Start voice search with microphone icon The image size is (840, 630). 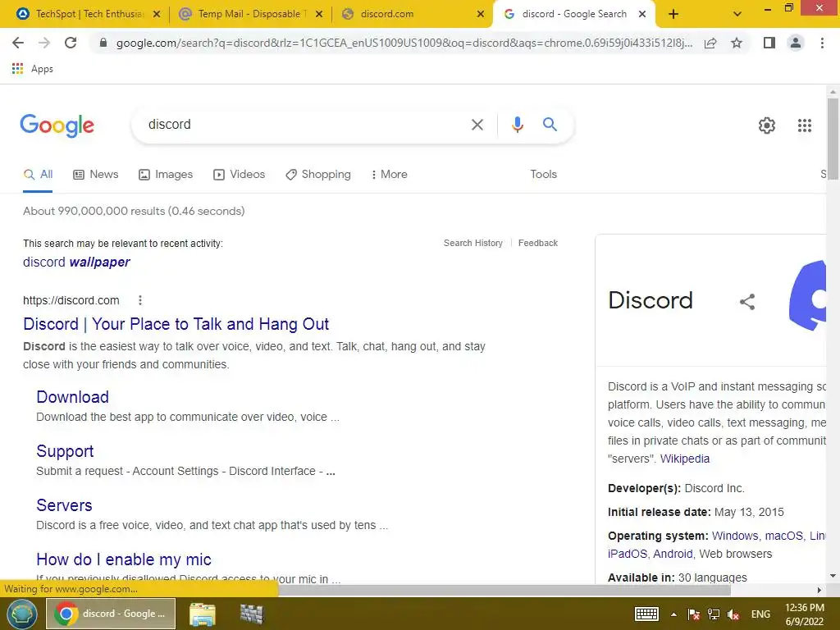517,125
